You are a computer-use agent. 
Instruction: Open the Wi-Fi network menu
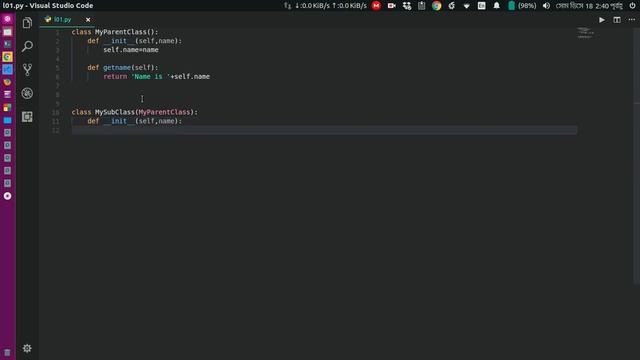(x=466, y=6)
